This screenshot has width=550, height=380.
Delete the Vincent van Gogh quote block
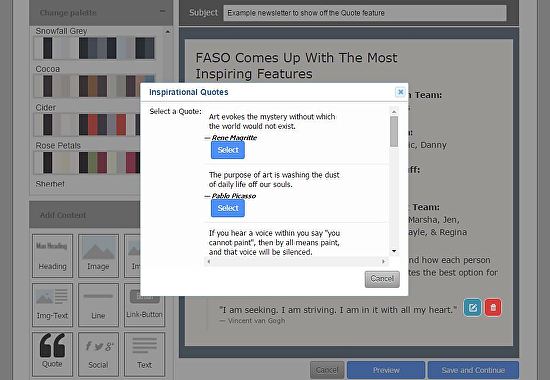tap(493, 308)
